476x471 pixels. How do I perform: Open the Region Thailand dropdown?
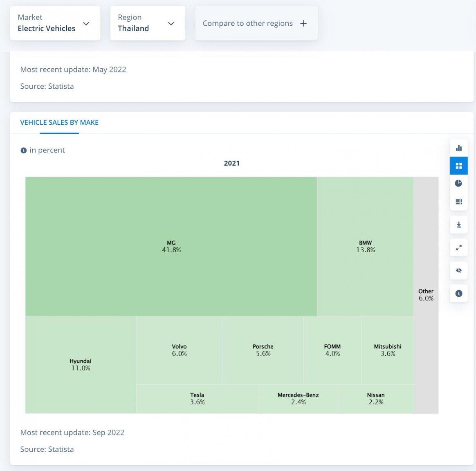tap(148, 23)
